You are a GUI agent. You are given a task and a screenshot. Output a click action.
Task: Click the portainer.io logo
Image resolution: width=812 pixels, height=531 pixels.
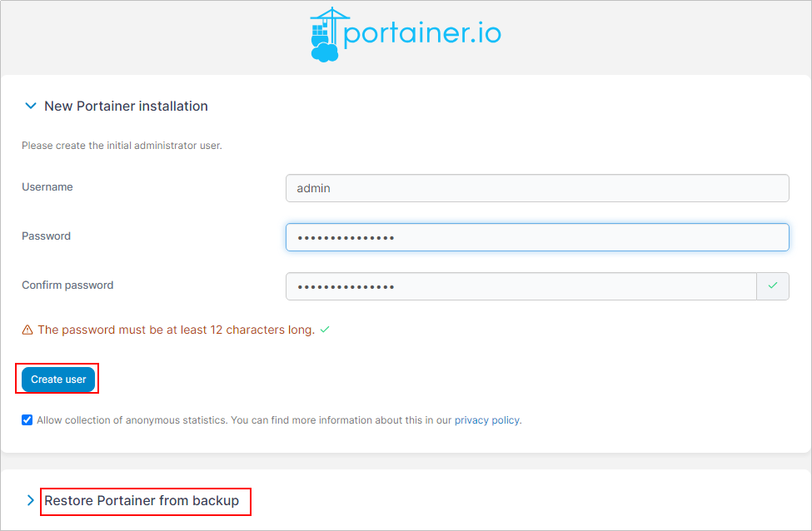406,35
